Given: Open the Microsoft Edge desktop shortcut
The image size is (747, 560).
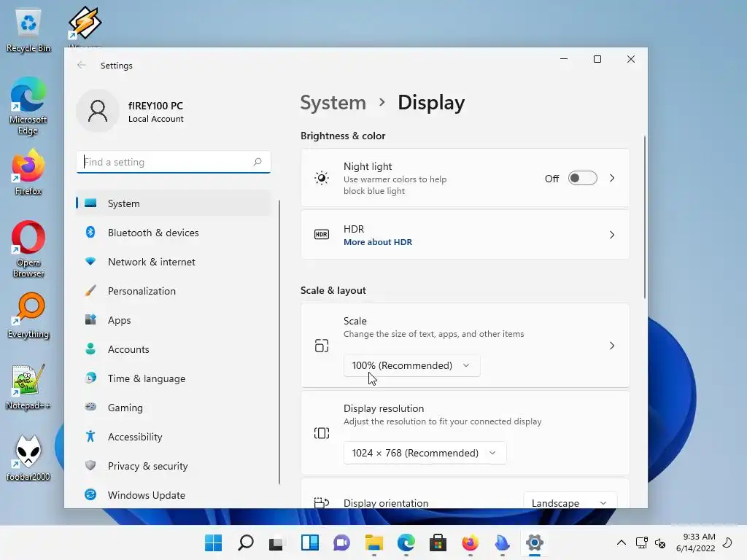Looking at the screenshot, I should [x=28, y=105].
